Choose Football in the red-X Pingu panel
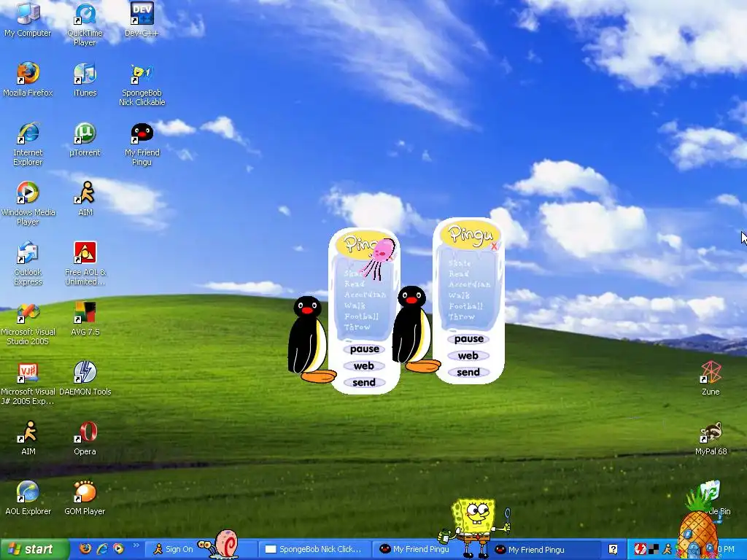 (466, 306)
